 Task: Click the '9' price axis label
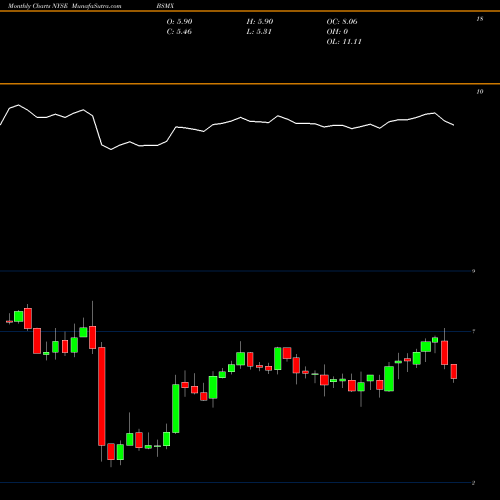(473, 271)
